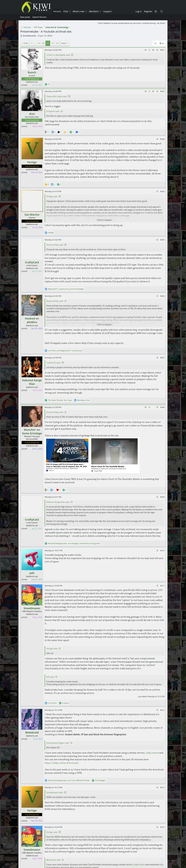The width and height of the screenshot is (186, 868).
Task: Open ytdlp.online/download link in post #212
Action: [61, 763]
